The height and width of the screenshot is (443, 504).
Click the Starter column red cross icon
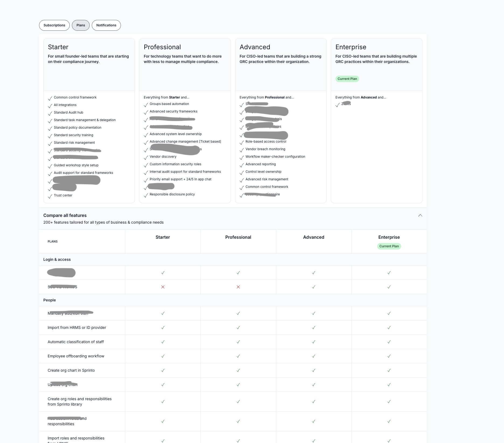click(163, 287)
